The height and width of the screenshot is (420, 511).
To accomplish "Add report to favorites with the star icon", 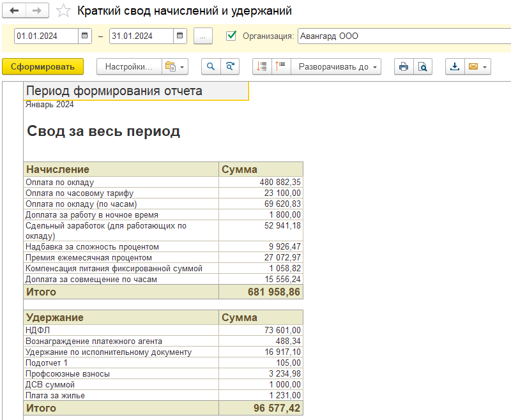I will click(x=63, y=11).
